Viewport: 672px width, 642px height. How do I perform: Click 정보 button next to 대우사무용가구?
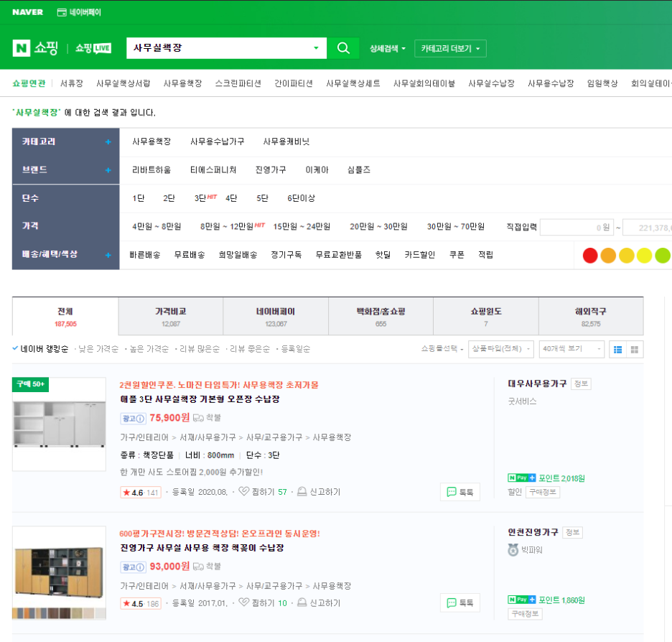click(581, 384)
